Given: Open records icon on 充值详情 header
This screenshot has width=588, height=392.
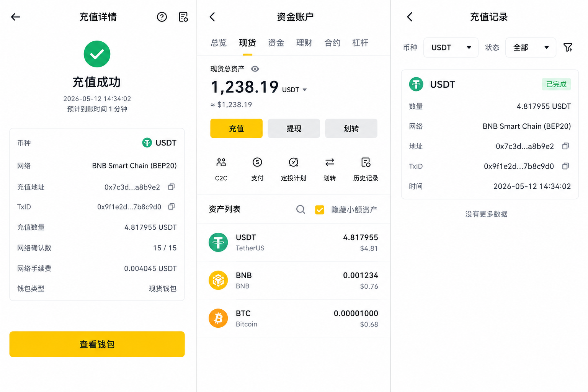Looking at the screenshot, I should 183,17.
